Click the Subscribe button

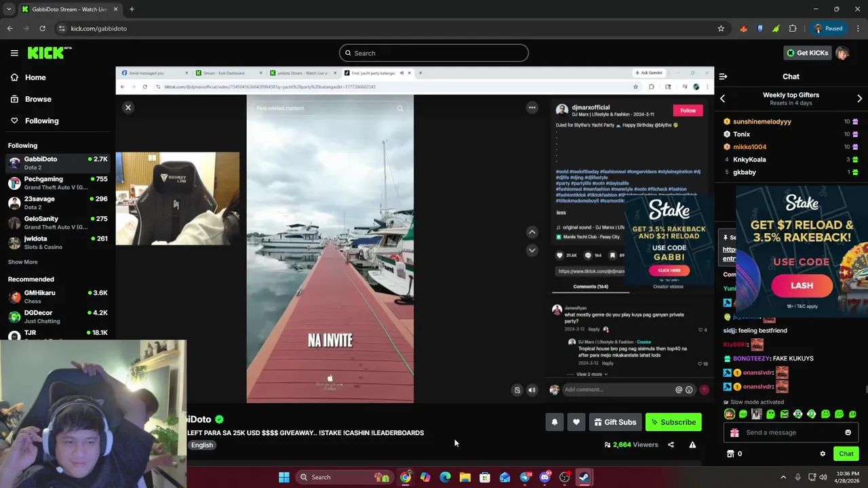[673, 422]
